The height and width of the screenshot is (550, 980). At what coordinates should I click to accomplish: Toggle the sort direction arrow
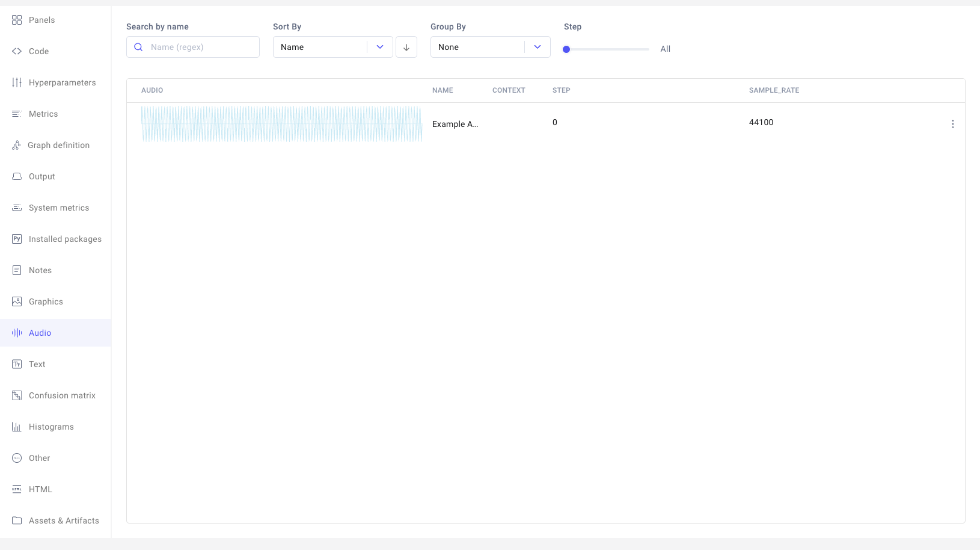tap(406, 47)
